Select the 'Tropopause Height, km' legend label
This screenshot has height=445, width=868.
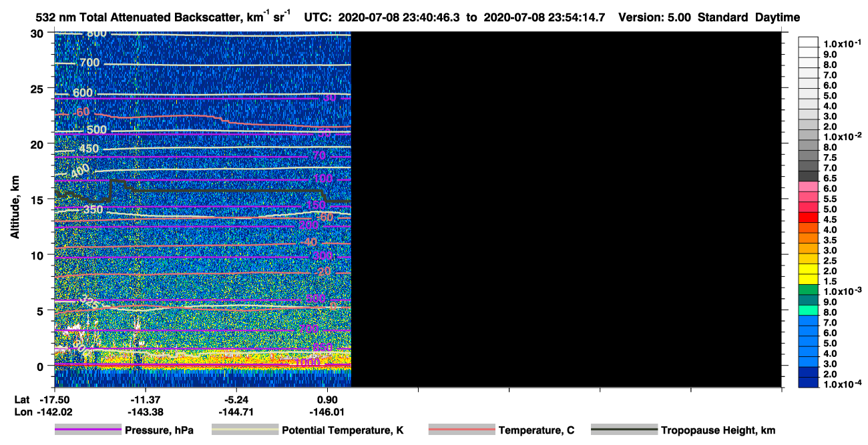718,430
